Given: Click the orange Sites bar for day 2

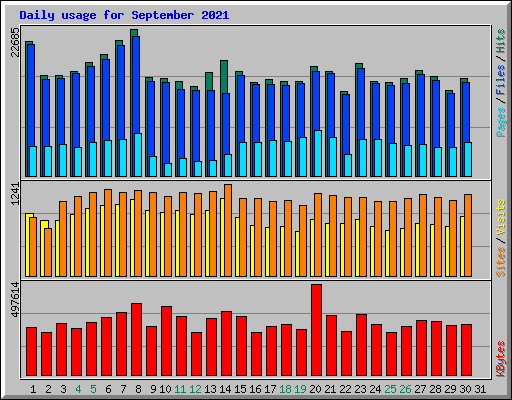Looking at the screenshot, I should (48, 252).
